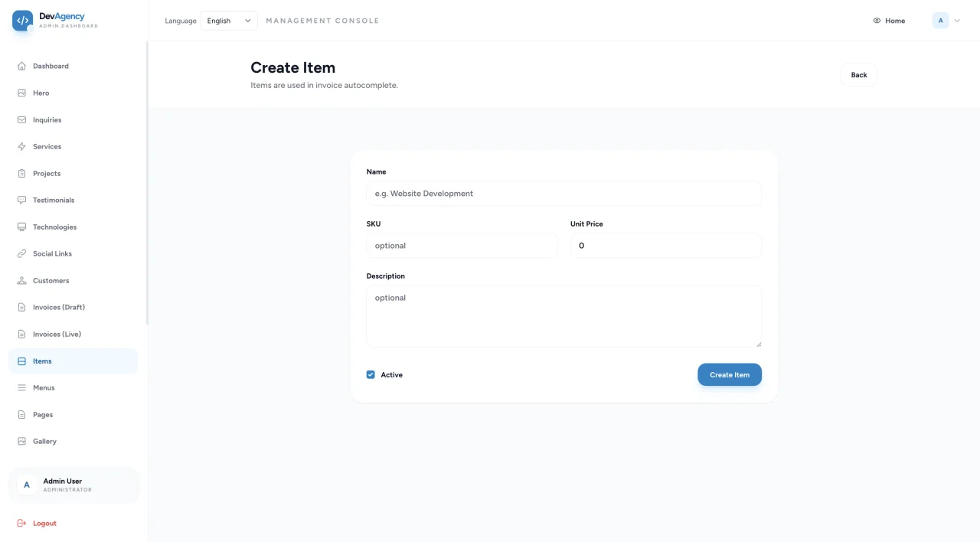Go to the Inquiries section
The height and width of the screenshot is (542, 980).
(73, 119)
